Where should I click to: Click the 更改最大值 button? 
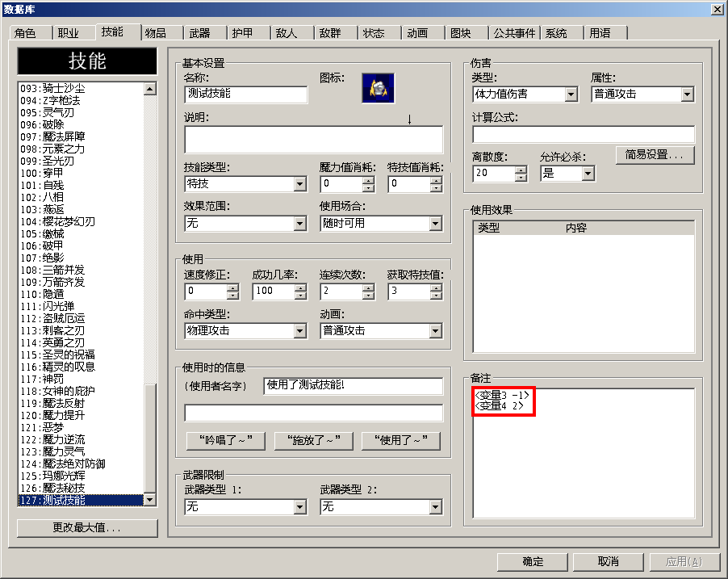tap(87, 528)
